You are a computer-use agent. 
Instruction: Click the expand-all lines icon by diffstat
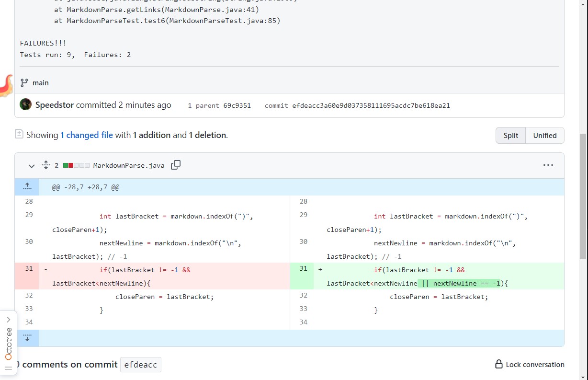click(46, 165)
